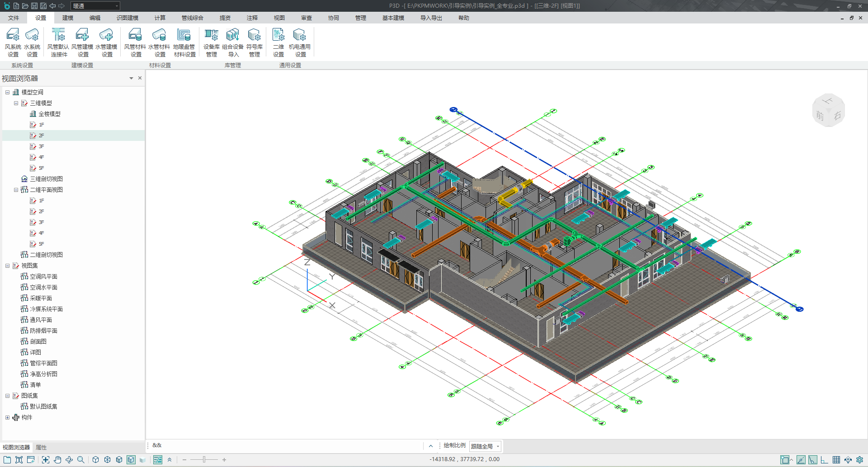Click 组合设备导入 import icon
Screen dimensions: 868x467
(x=233, y=42)
